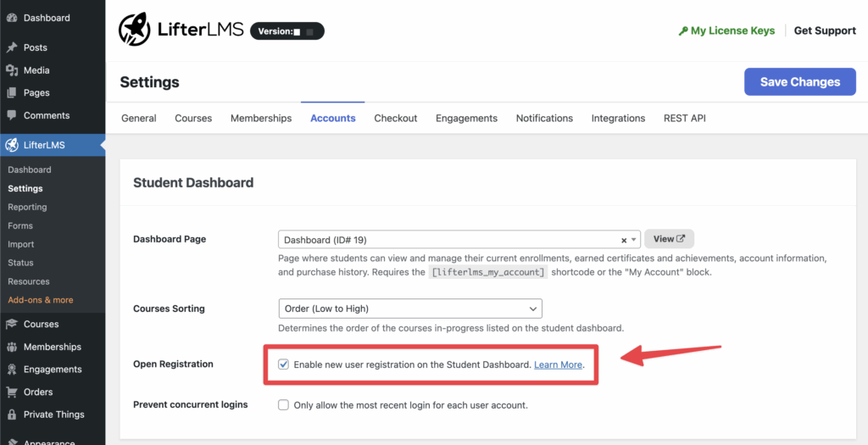Click the Posts pin icon in sidebar

tap(12, 47)
